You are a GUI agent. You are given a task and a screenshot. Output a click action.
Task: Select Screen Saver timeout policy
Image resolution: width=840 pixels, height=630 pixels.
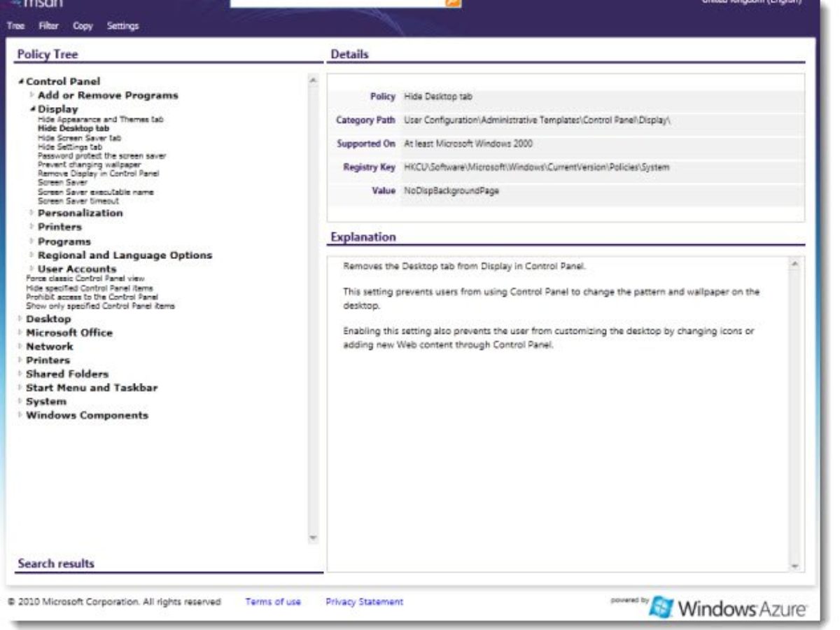[x=78, y=201]
